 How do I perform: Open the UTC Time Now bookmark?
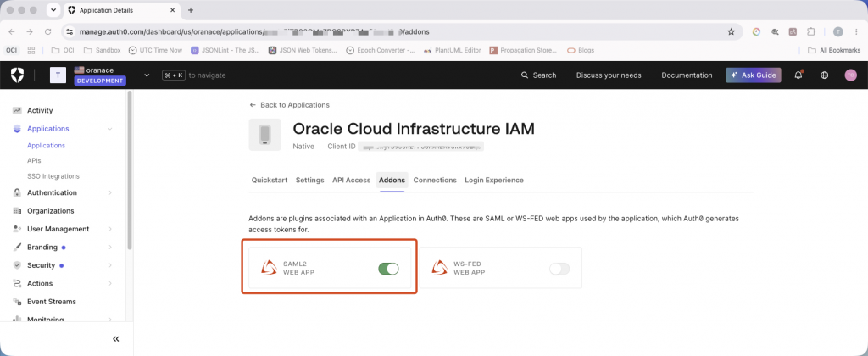[x=156, y=50]
